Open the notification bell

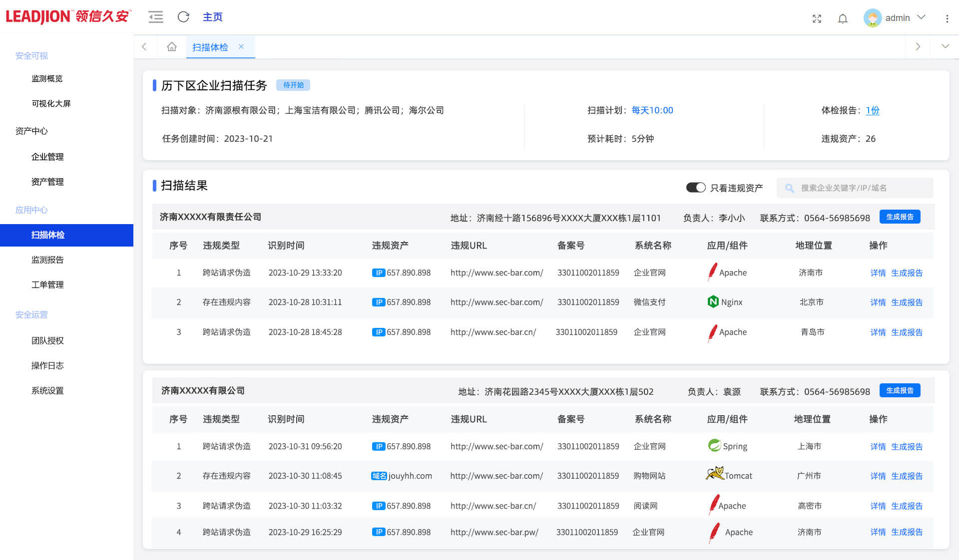843,19
